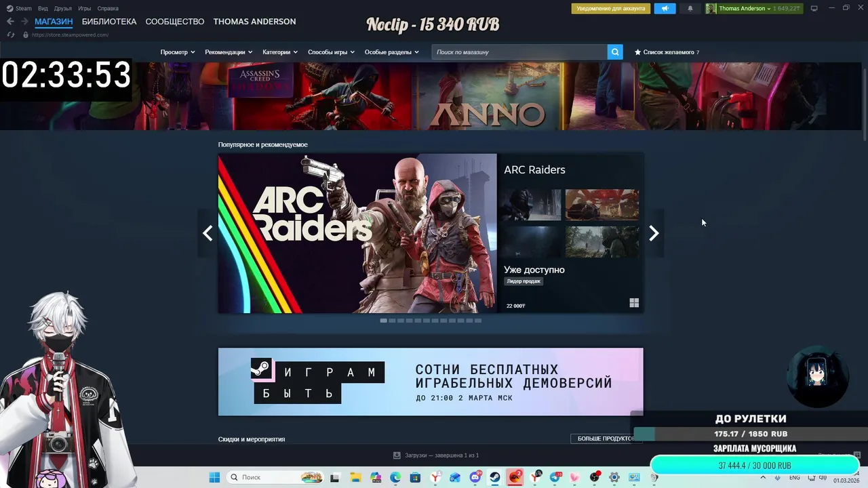
Task: Open the Играм быть demo festival banner
Action: click(431, 382)
